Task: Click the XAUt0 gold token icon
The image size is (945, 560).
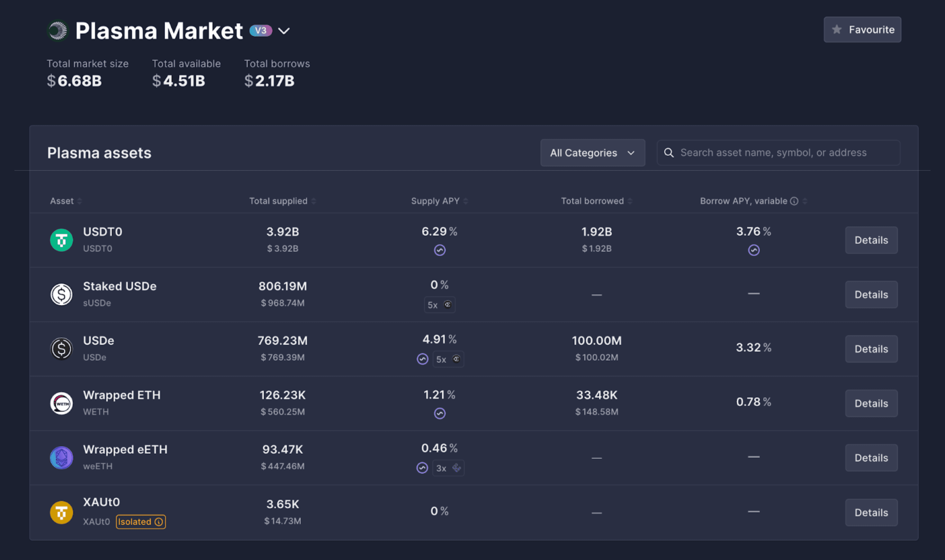Action: pyautogui.click(x=61, y=512)
